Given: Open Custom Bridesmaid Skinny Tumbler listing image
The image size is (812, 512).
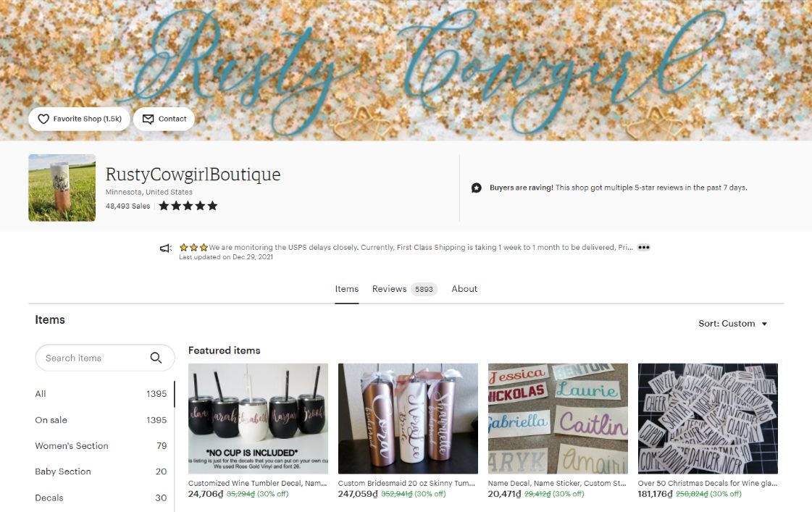Looking at the screenshot, I should tap(408, 419).
